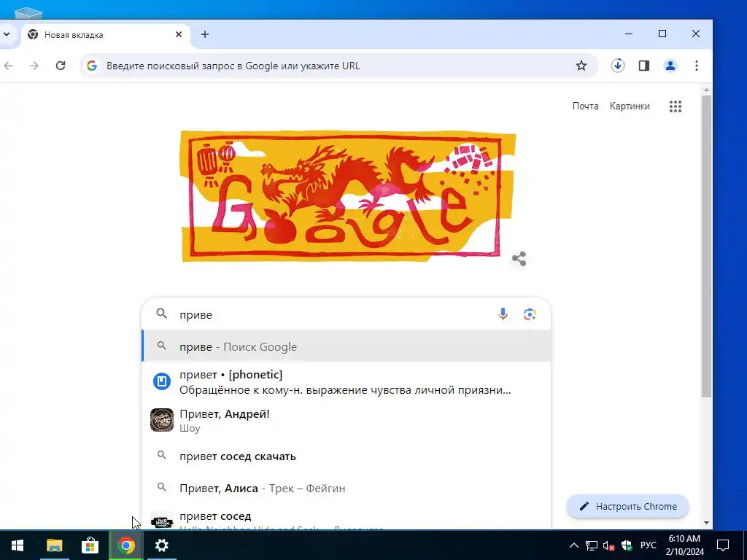Open the Google apps grid
Viewport: 747px width, 560px height.
click(x=676, y=106)
